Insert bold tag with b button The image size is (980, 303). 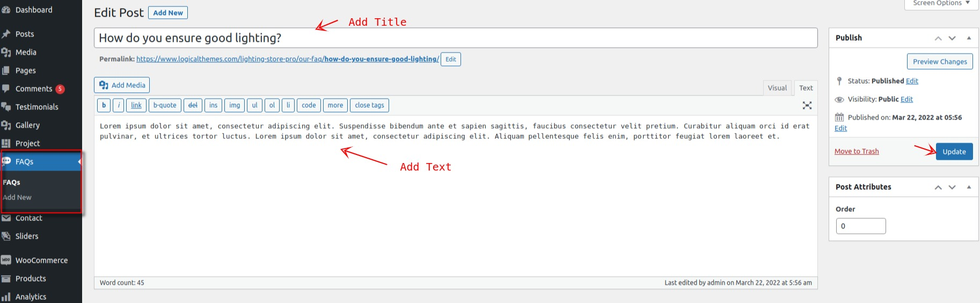click(x=104, y=105)
